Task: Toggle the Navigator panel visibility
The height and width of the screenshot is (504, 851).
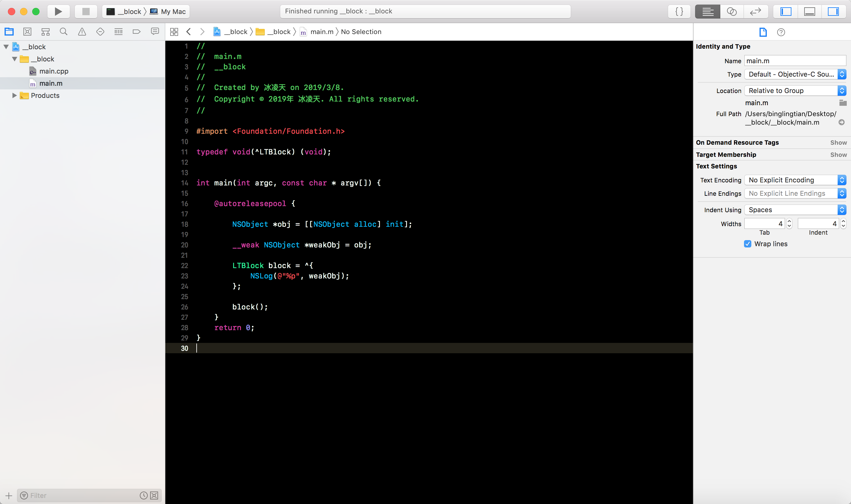Action: point(785,12)
